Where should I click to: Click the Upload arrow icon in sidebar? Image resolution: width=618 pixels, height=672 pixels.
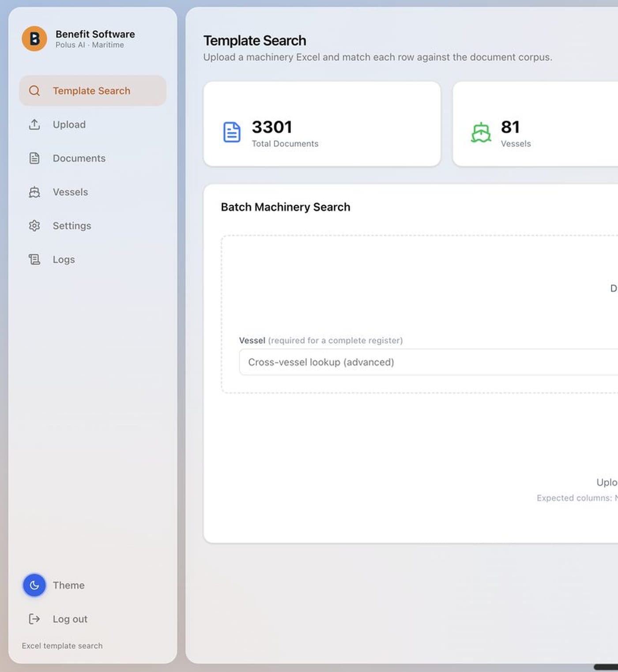pyautogui.click(x=34, y=125)
